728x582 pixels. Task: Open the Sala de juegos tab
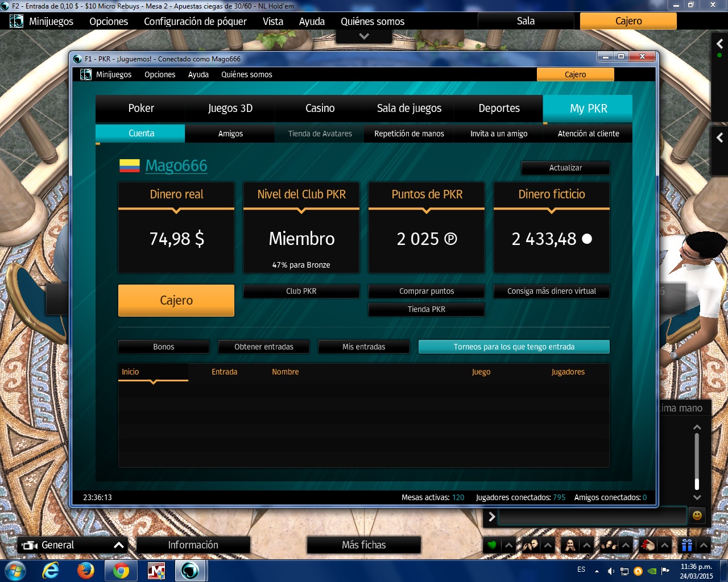point(409,108)
